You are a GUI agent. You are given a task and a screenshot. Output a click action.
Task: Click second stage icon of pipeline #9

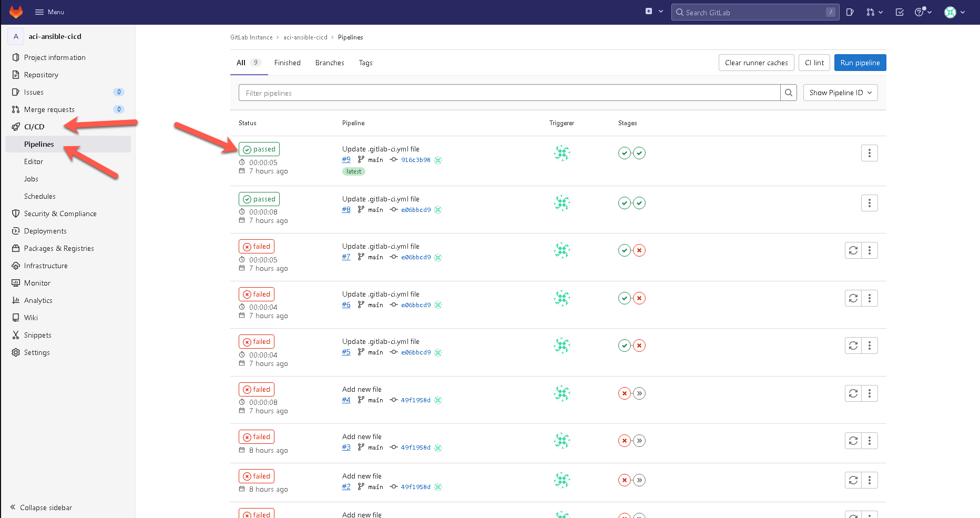click(x=639, y=153)
